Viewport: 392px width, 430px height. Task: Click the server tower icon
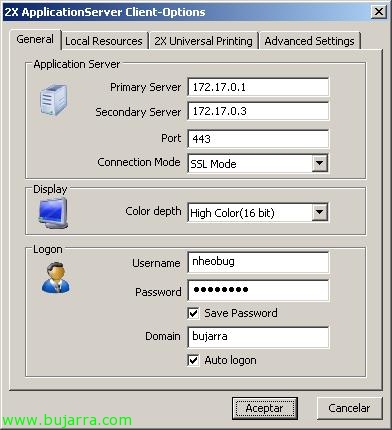click(54, 100)
